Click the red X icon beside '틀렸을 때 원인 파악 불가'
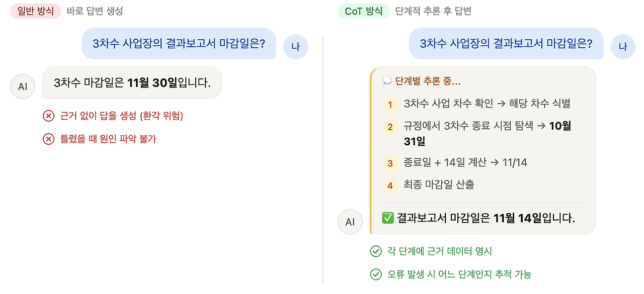 (x=48, y=139)
